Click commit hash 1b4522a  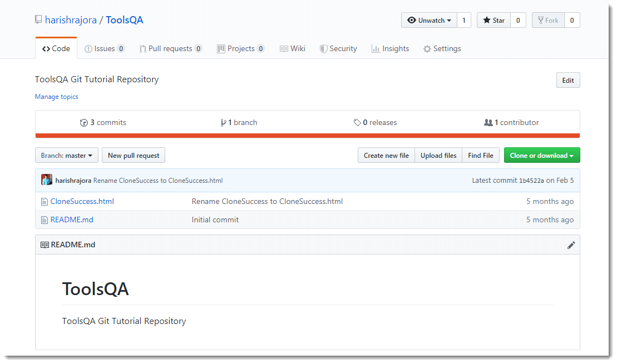531,181
